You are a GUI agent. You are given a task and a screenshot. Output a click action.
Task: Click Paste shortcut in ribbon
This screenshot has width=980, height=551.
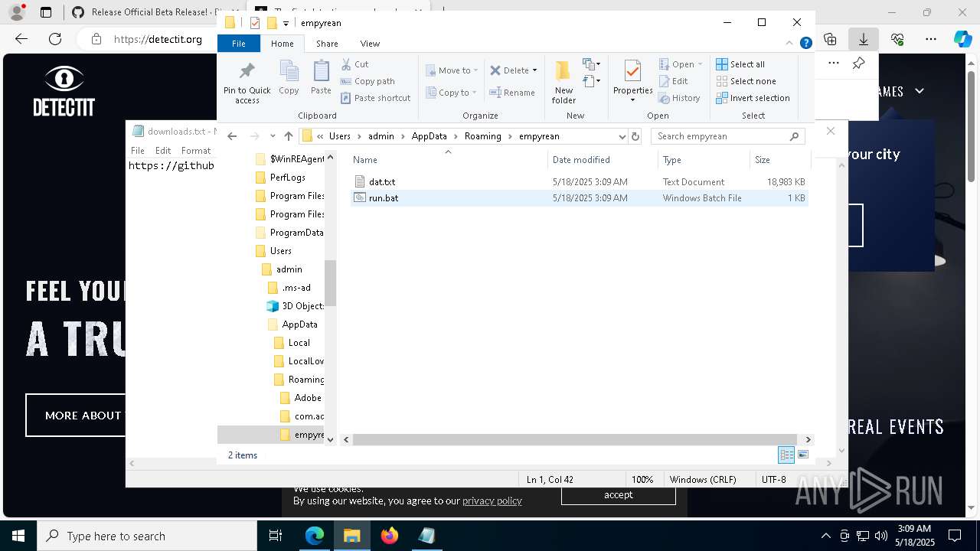click(375, 98)
